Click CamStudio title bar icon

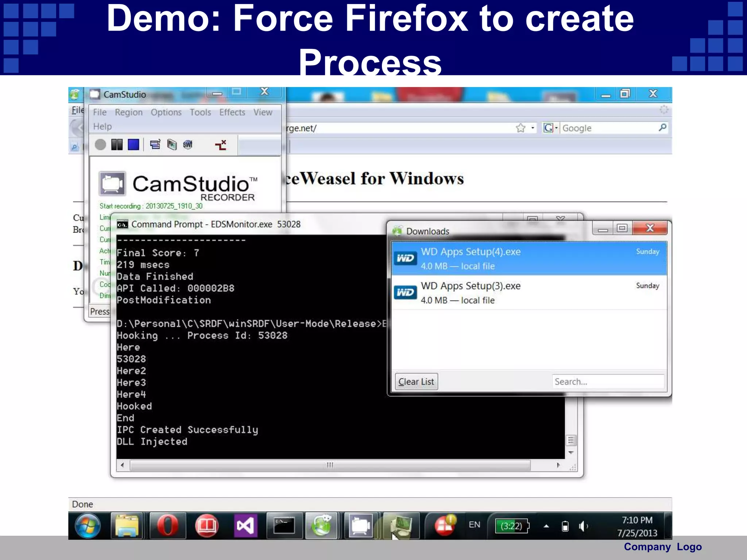pos(95,94)
